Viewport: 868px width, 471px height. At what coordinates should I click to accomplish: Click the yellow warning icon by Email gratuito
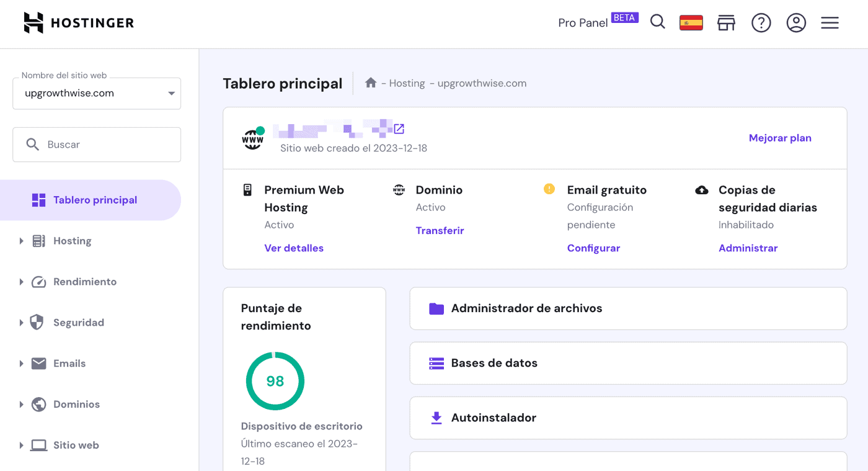(549, 189)
